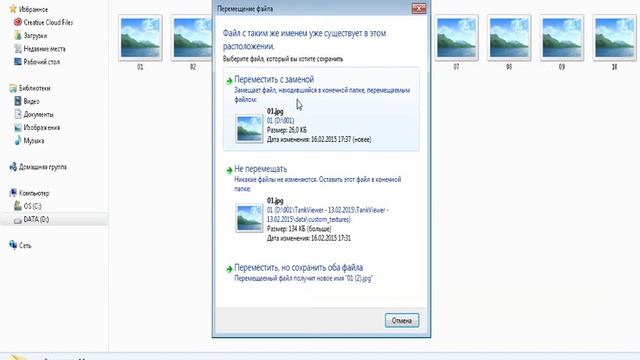640x360 pixels.
Task: Click the Загрузки folder icon
Action: (18, 36)
